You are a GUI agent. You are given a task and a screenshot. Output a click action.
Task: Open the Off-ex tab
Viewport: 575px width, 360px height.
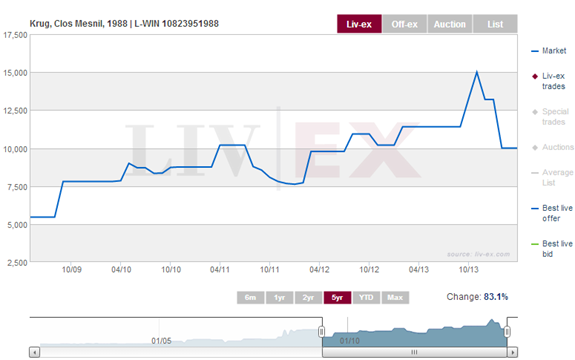coord(404,24)
